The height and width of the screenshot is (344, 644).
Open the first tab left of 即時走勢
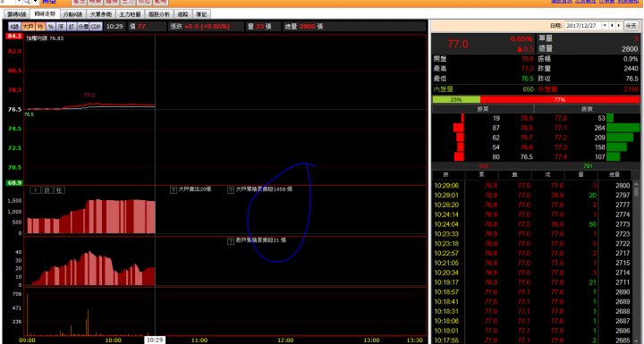(17, 14)
